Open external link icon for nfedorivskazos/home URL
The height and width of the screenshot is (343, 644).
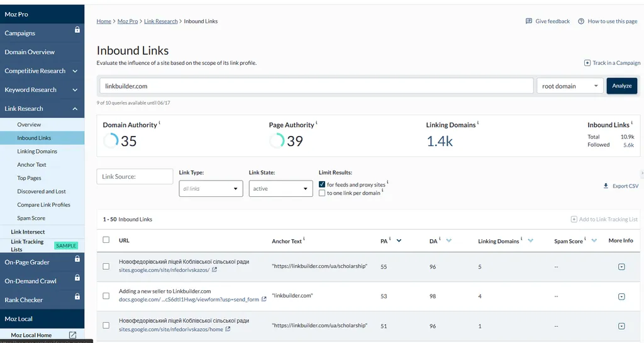click(228, 329)
